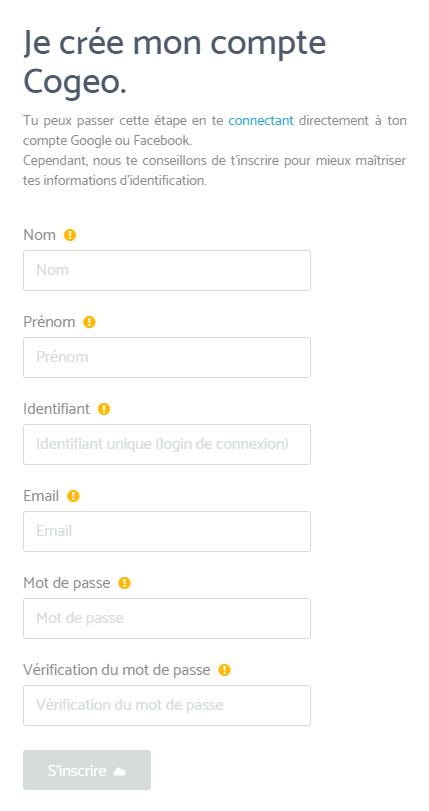The image size is (429, 811).
Task: Click the S'inscrire button
Action: tap(87, 770)
